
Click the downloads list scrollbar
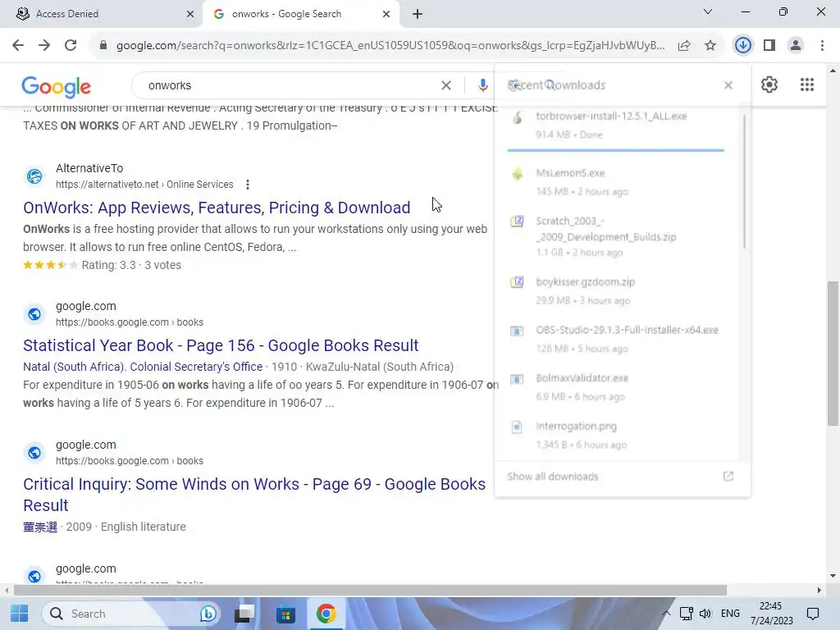point(744,182)
